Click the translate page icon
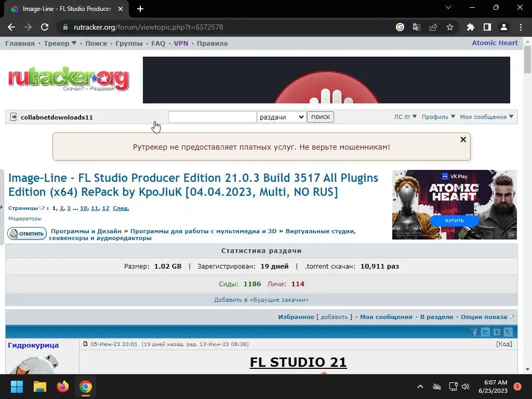This screenshot has width=532, height=399. [417, 27]
